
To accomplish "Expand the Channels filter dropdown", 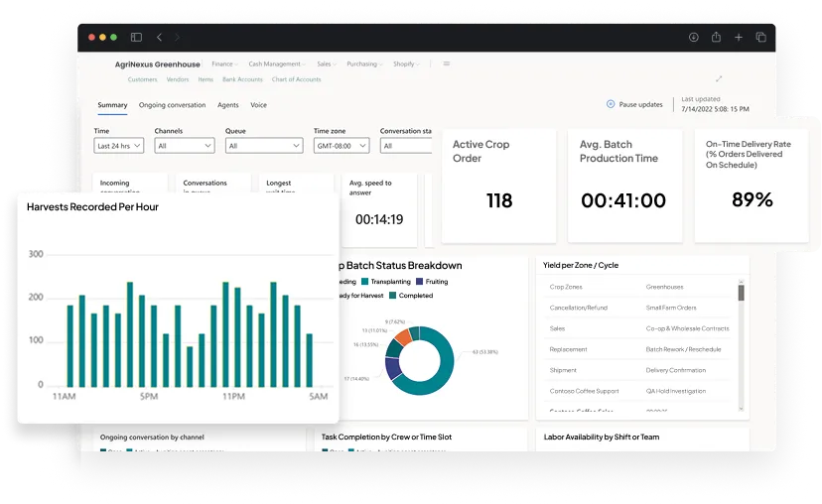I will [185, 146].
